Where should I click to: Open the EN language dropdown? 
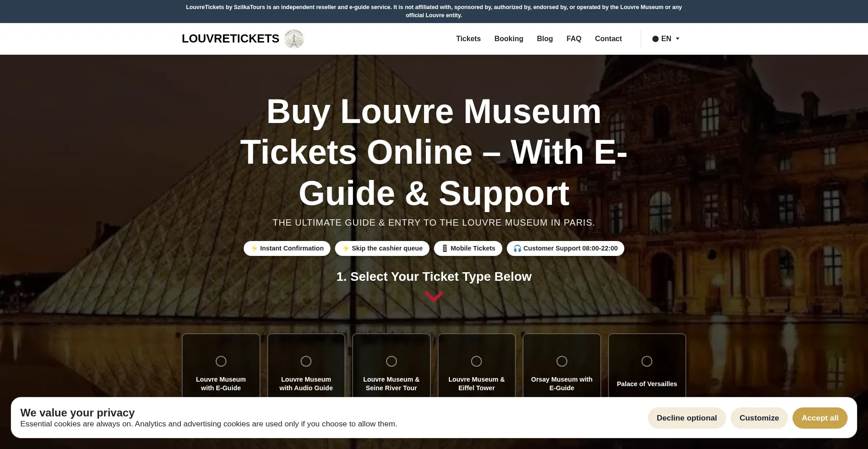pyautogui.click(x=666, y=39)
